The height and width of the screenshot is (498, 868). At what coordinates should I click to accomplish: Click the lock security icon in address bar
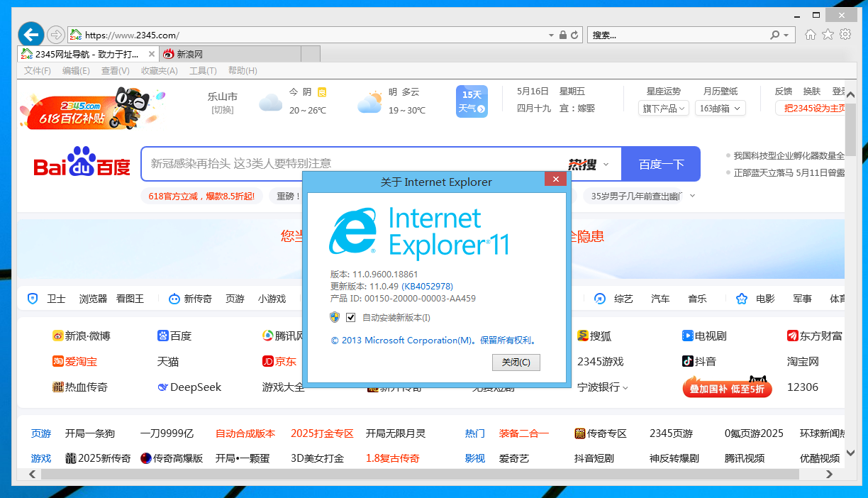click(563, 35)
